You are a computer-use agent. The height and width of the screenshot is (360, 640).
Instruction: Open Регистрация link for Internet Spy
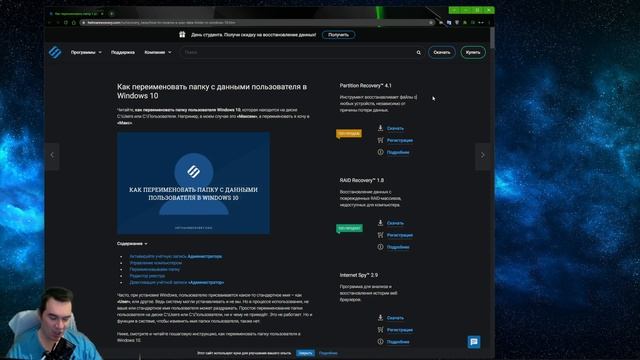[400, 330]
